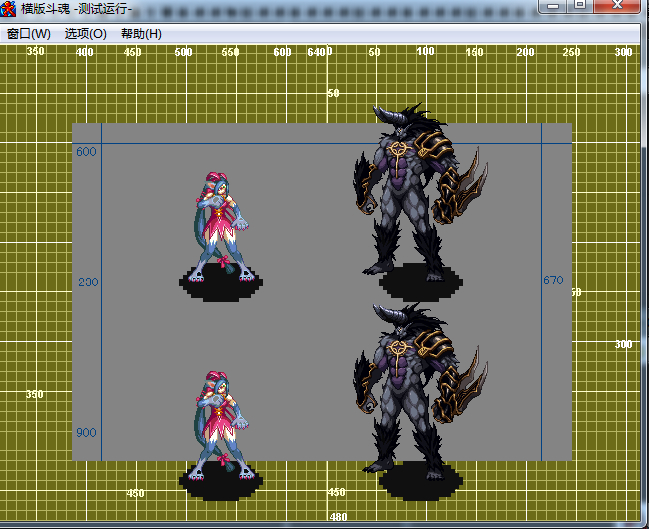
Task: Click the shadow under the upper demon
Action: (421, 283)
